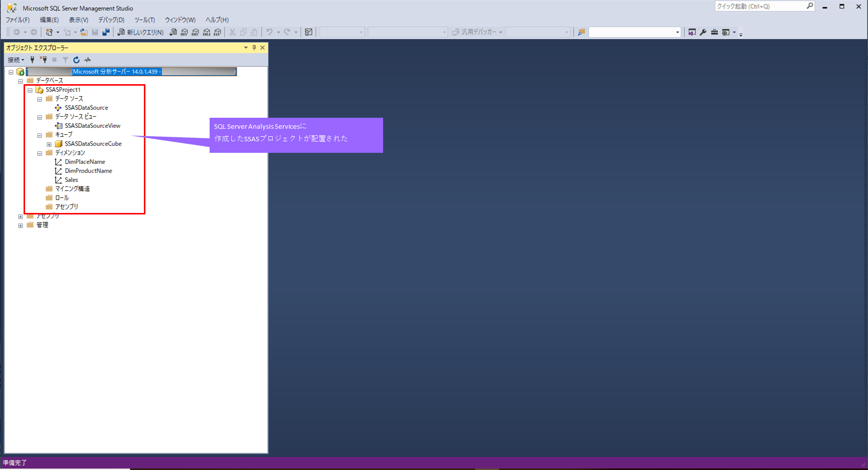Click the Navigate Forward arrow icon
868x470 pixels.
(34, 32)
